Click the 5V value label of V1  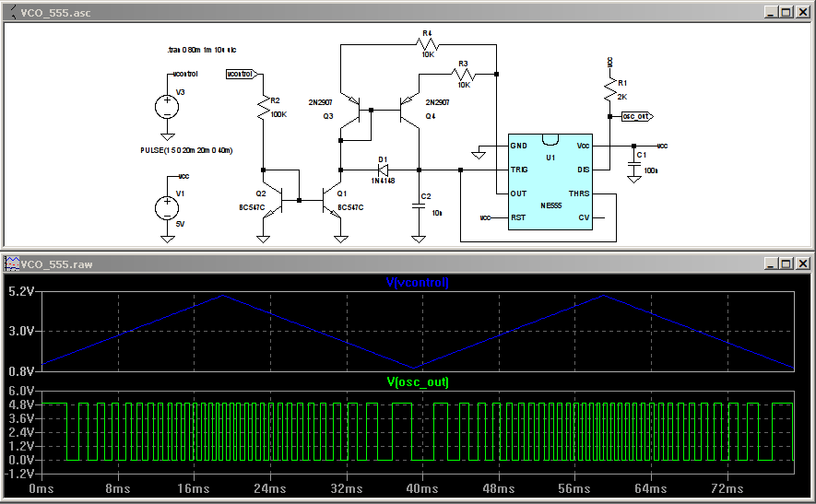180,224
